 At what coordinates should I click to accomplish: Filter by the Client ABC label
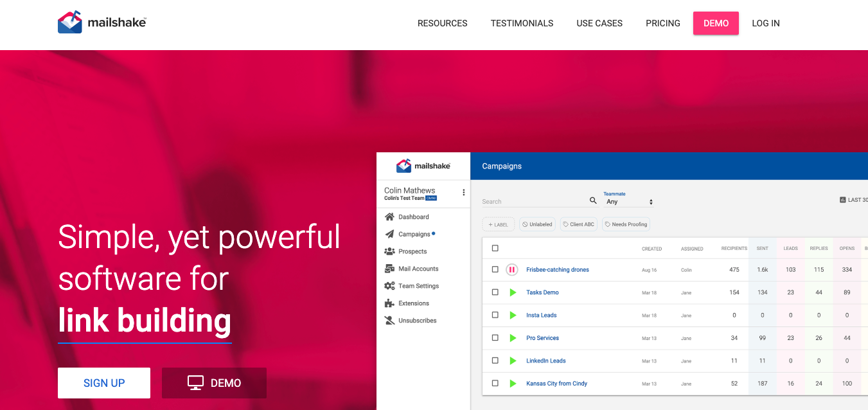pos(579,224)
